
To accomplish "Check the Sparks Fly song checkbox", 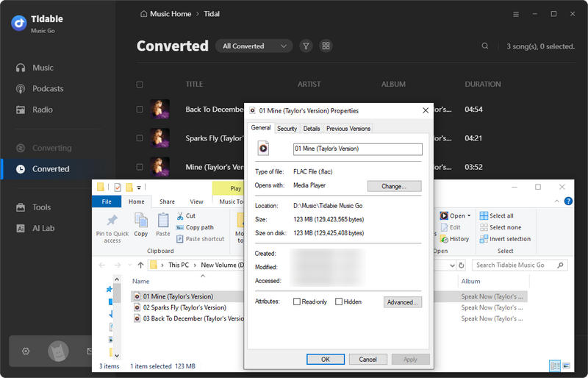I will [140, 138].
